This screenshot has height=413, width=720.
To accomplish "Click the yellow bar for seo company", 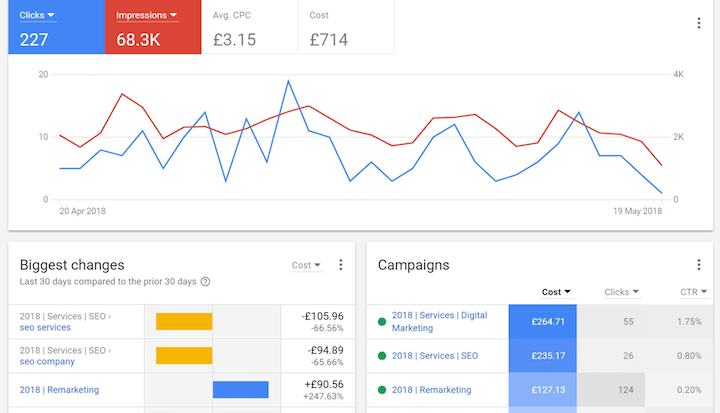I will [x=185, y=355].
